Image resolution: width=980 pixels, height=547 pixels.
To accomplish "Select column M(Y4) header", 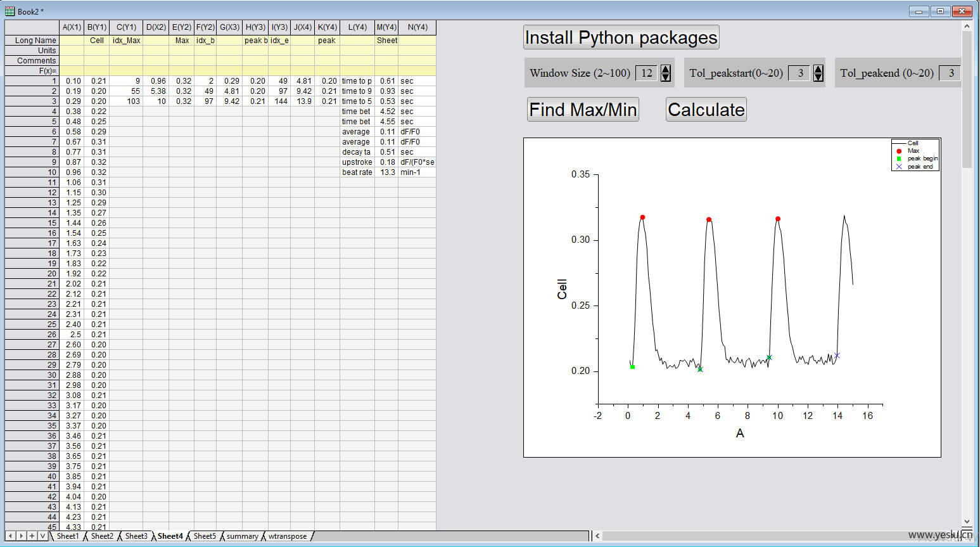I will pyautogui.click(x=386, y=27).
